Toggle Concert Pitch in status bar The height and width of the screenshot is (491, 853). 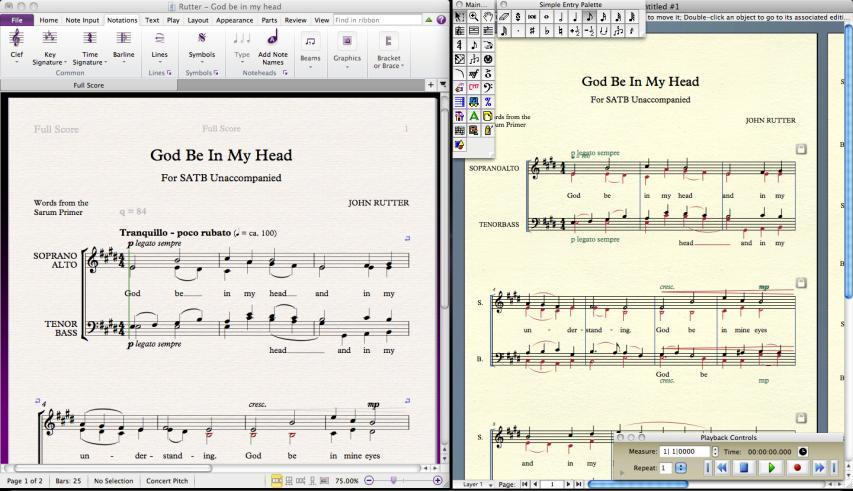tap(167, 481)
